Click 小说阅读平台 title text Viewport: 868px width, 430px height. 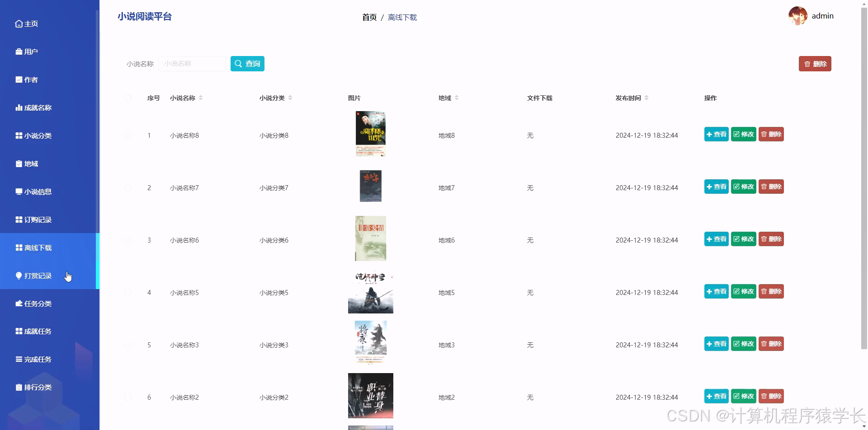coord(145,17)
